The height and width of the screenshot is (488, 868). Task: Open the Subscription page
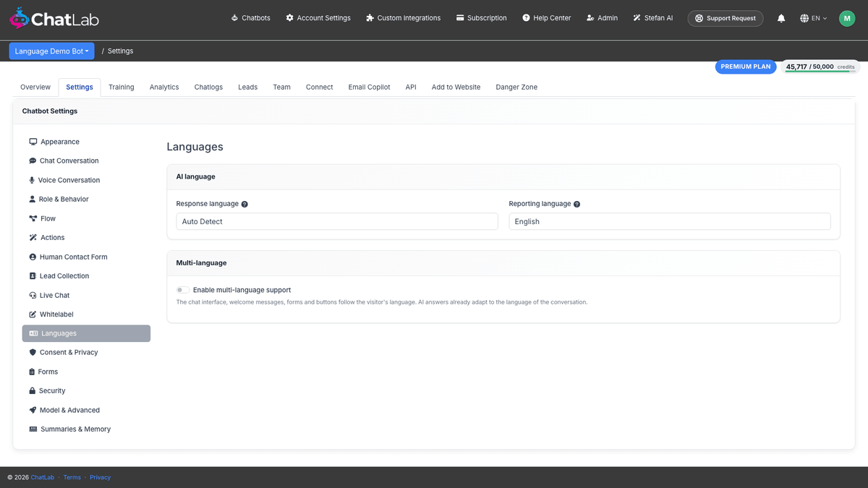(x=482, y=18)
